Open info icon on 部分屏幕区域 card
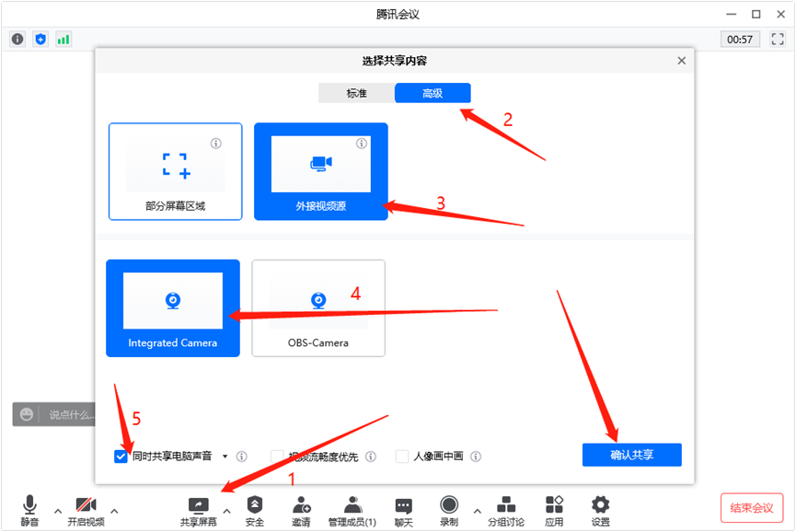The image size is (796, 532). tap(215, 144)
